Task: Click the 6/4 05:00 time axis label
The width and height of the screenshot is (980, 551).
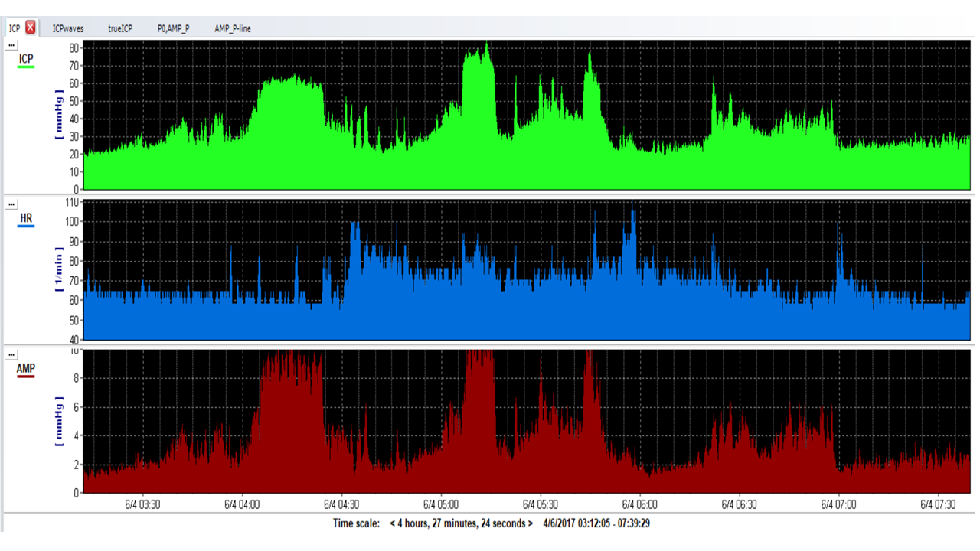Action: coord(441,504)
